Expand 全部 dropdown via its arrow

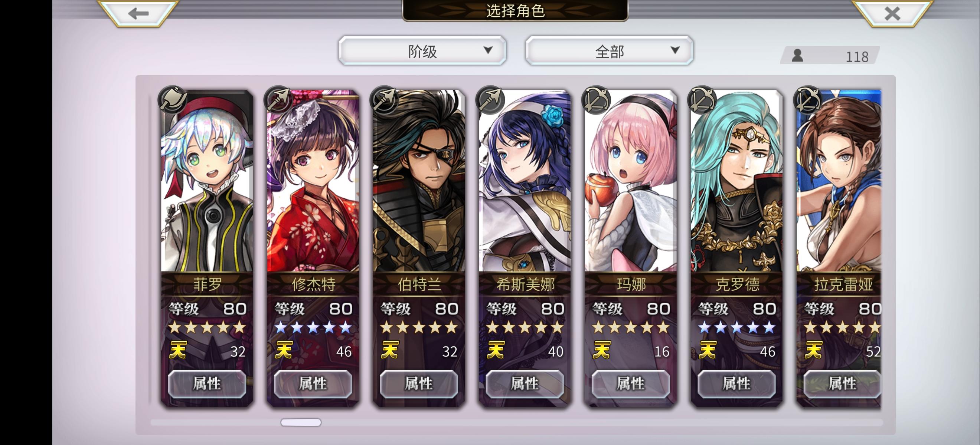tap(675, 50)
